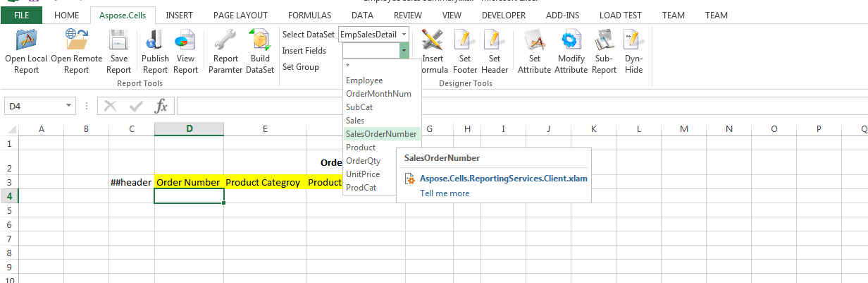
Task: Select column D header
Action: pos(189,129)
